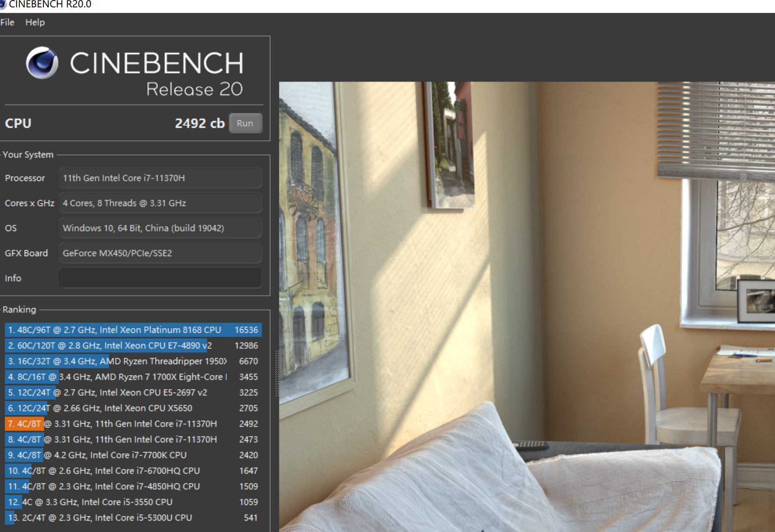Screen dimensions: 775x532
Task: Click the Ranking section heading
Action: [19, 309]
